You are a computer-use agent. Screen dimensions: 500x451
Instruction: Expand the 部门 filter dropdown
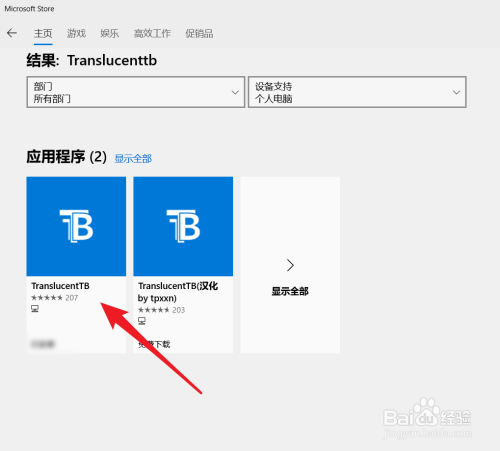coord(136,92)
